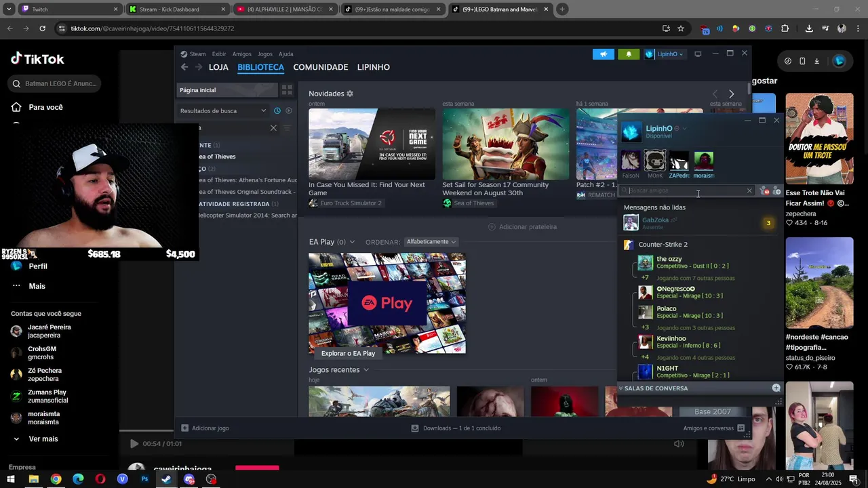868x488 pixels.
Task: Switch to LOJA tab
Action: click(x=218, y=67)
